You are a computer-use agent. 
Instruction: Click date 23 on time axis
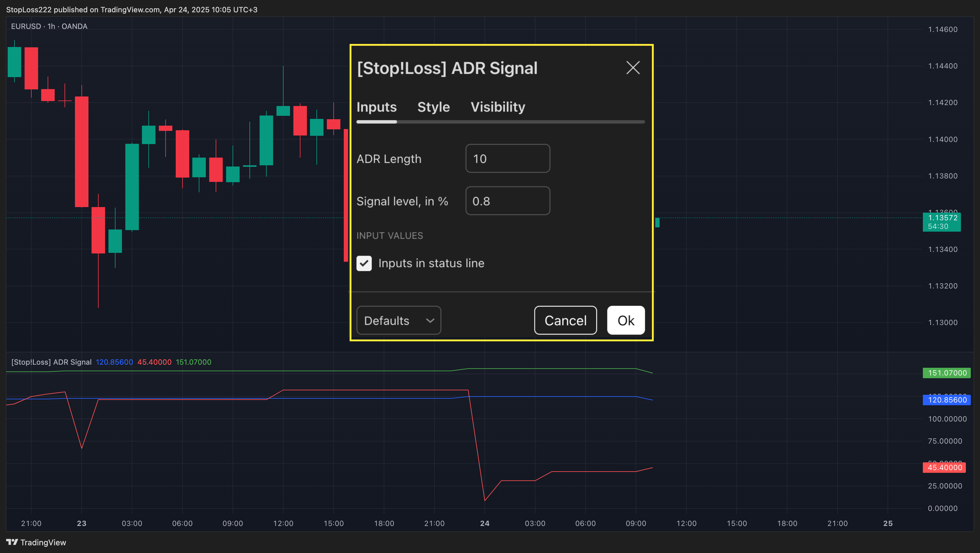click(x=81, y=523)
